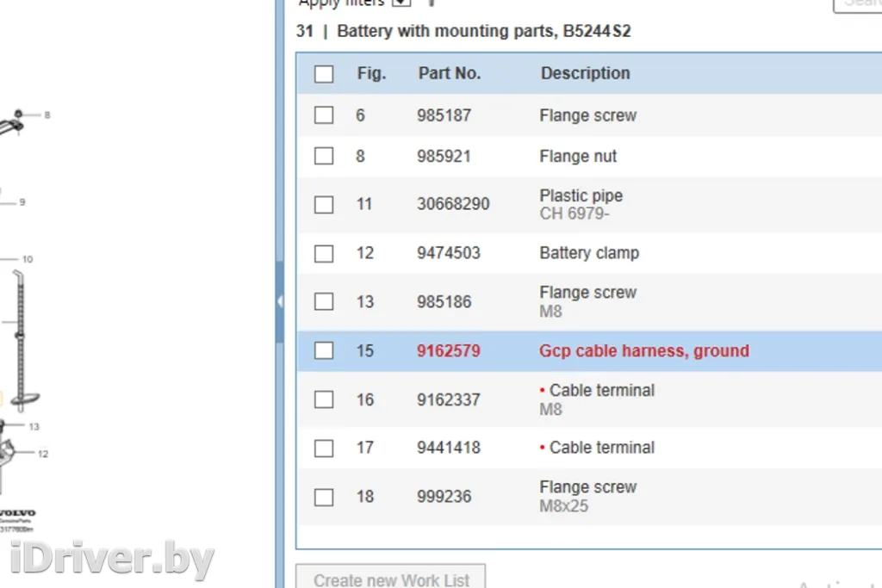Sort by the Description column header
This screenshot has width=882, height=588.
click(585, 73)
